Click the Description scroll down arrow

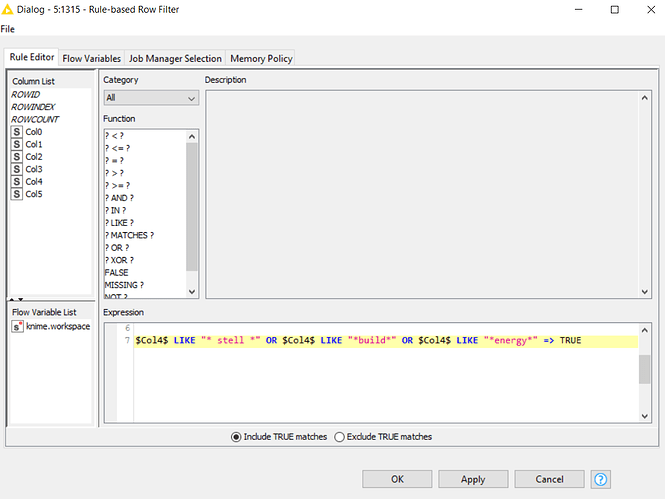click(644, 292)
